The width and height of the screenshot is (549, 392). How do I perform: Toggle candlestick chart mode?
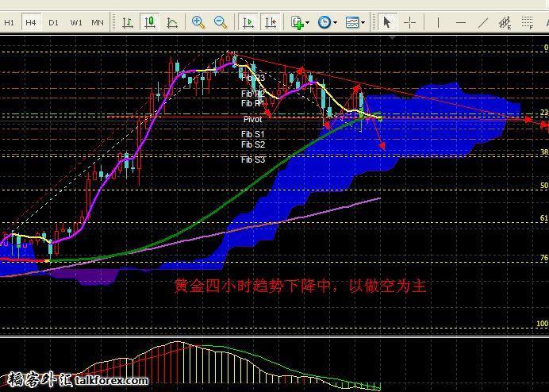point(149,23)
